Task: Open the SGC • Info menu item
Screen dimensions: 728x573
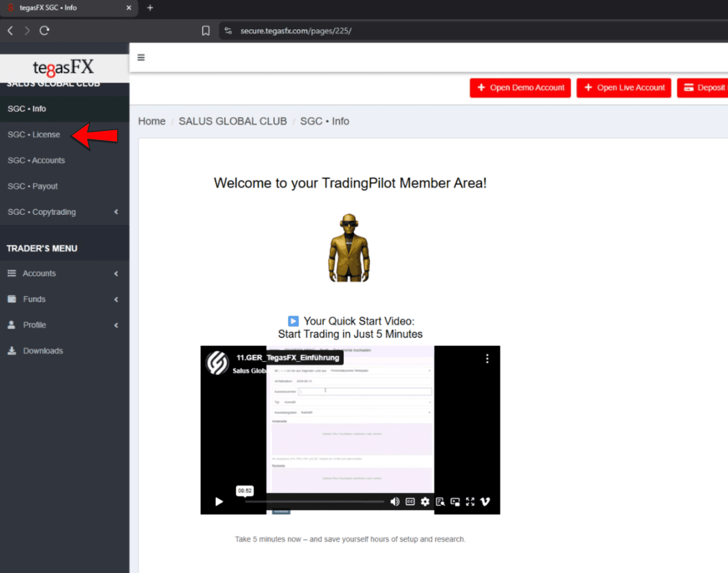Action: click(x=64, y=109)
